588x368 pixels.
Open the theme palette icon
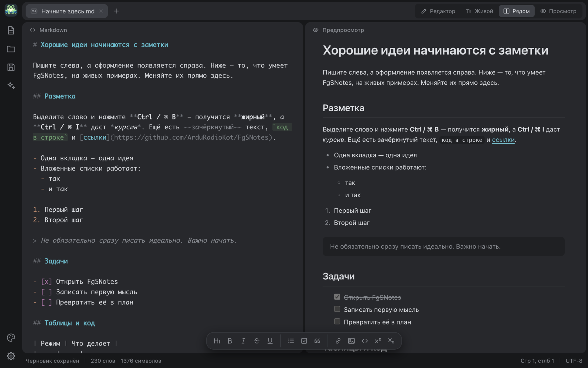(x=11, y=338)
